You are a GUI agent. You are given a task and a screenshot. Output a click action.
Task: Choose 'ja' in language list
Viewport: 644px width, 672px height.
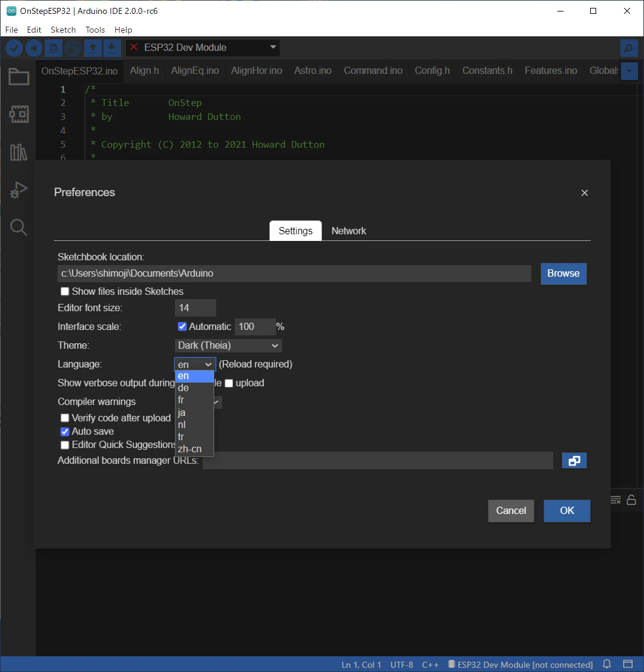[194, 412]
